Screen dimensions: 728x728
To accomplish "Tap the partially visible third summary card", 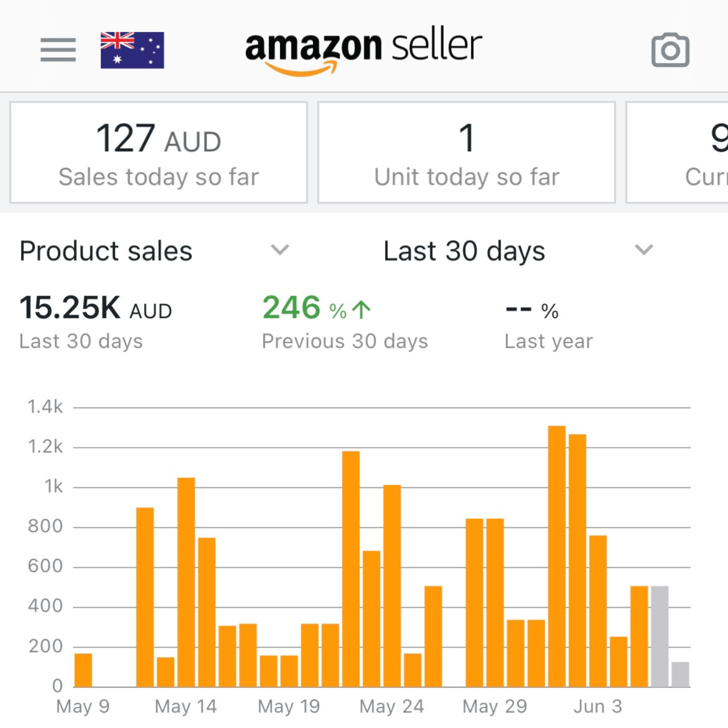I will [x=677, y=153].
